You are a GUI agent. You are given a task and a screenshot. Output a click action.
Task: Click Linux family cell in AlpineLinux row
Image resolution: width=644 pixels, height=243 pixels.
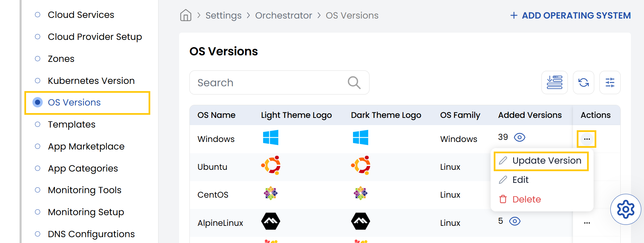pyautogui.click(x=450, y=223)
